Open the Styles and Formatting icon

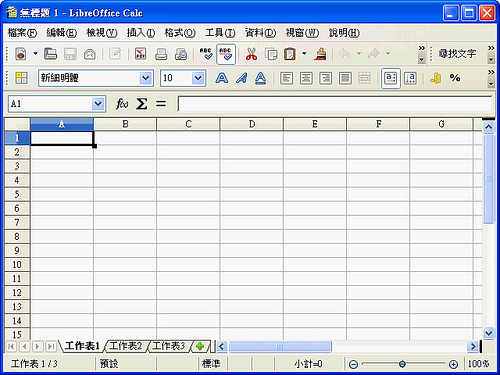[x=21, y=78]
